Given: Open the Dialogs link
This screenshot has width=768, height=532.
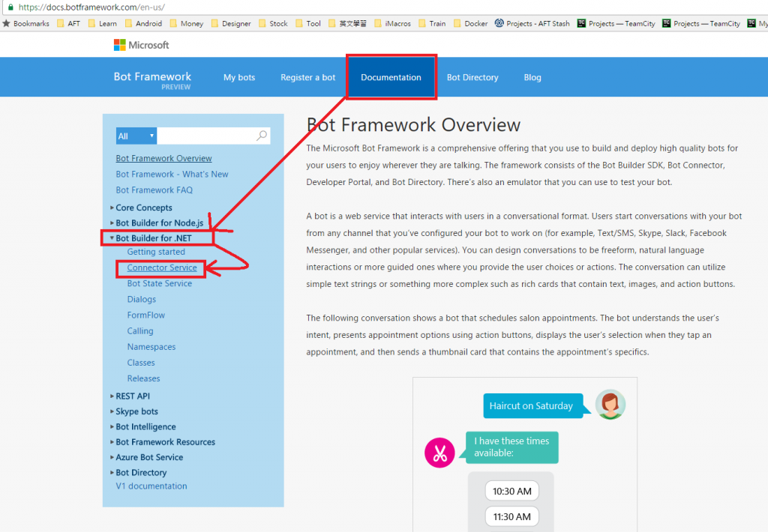Looking at the screenshot, I should (142, 299).
